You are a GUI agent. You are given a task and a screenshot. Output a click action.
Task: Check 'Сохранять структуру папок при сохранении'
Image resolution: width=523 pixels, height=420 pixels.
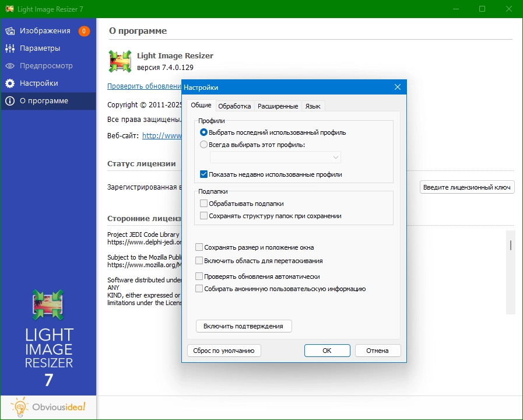pyautogui.click(x=203, y=215)
